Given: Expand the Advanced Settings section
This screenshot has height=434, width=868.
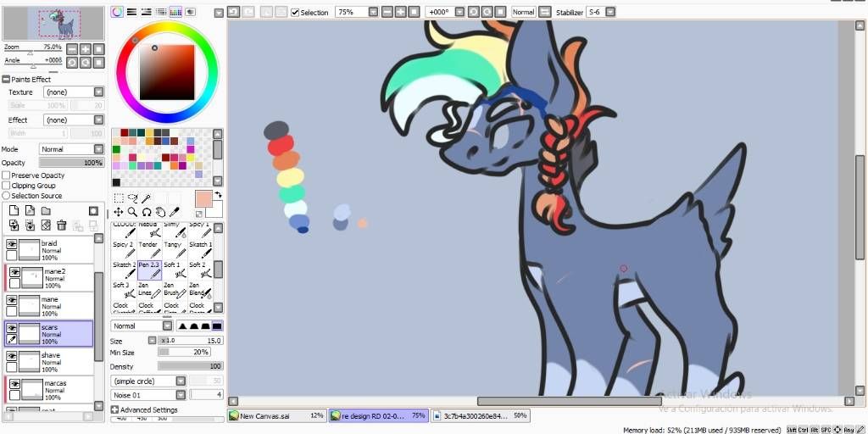Looking at the screenshot, I should point(114,409).
